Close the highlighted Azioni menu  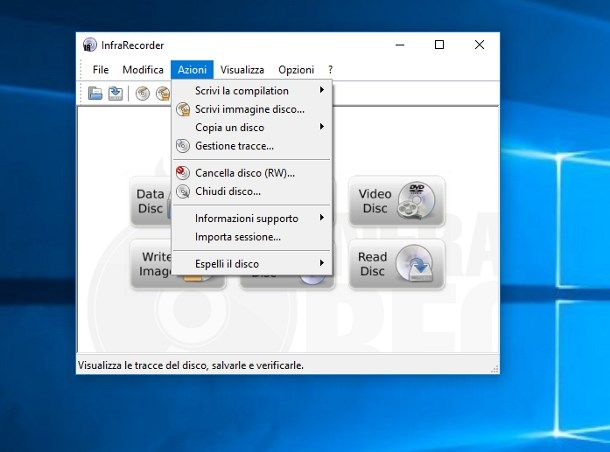pos(192,70)
